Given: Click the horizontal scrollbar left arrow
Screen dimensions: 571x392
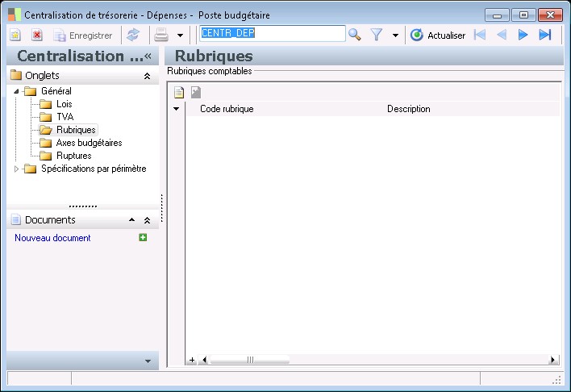Looking at the screenshot, I should [x=204, y=360].
